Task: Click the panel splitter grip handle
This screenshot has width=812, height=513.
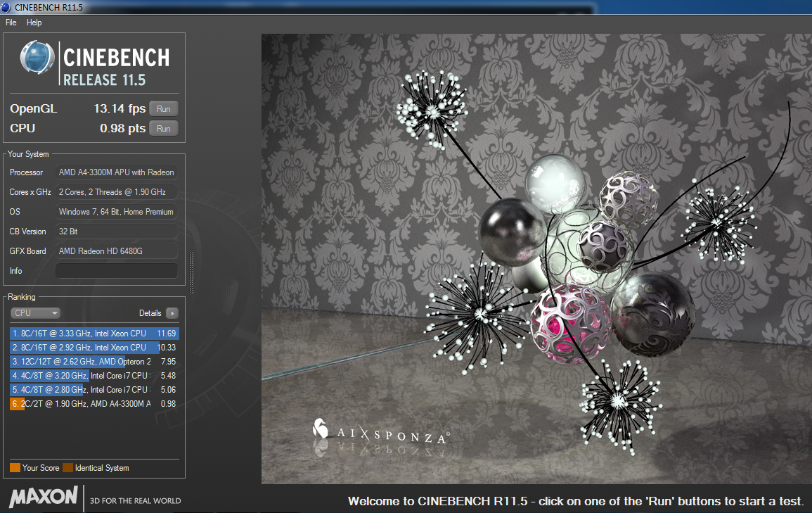Action: (x=192, y=272)
